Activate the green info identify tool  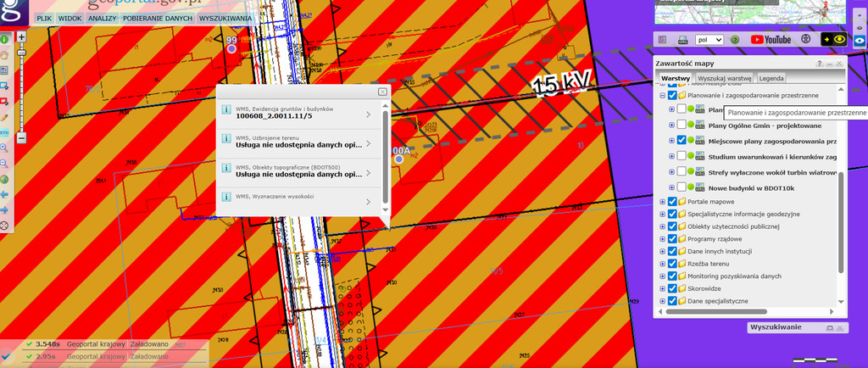tap(4, 40)
